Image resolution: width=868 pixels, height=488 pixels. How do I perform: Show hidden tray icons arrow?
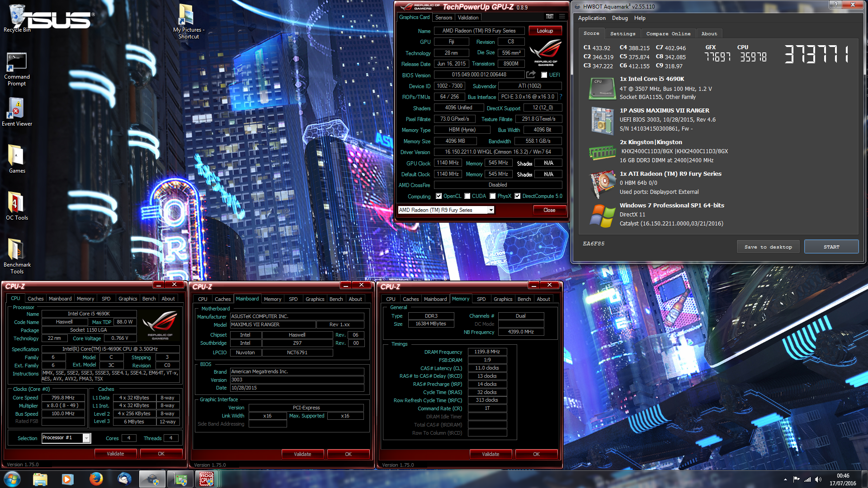pos(785,479)
